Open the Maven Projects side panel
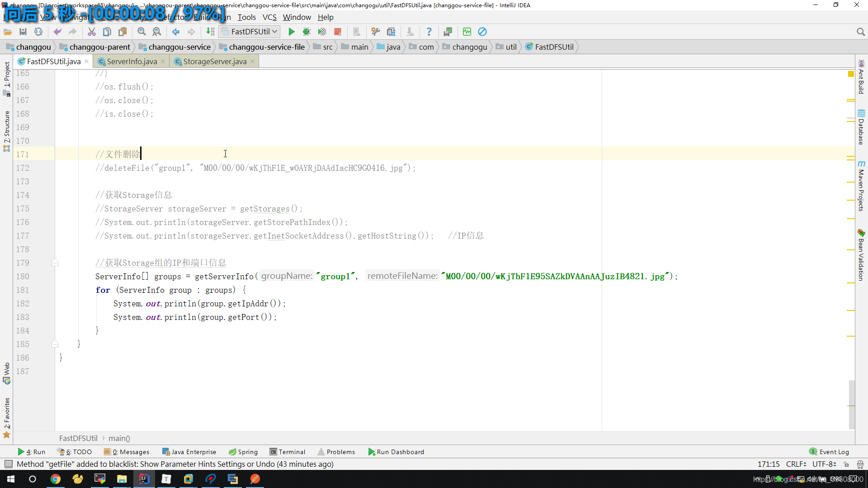This screenshot has width=868, height=488. tap(861, 186)
